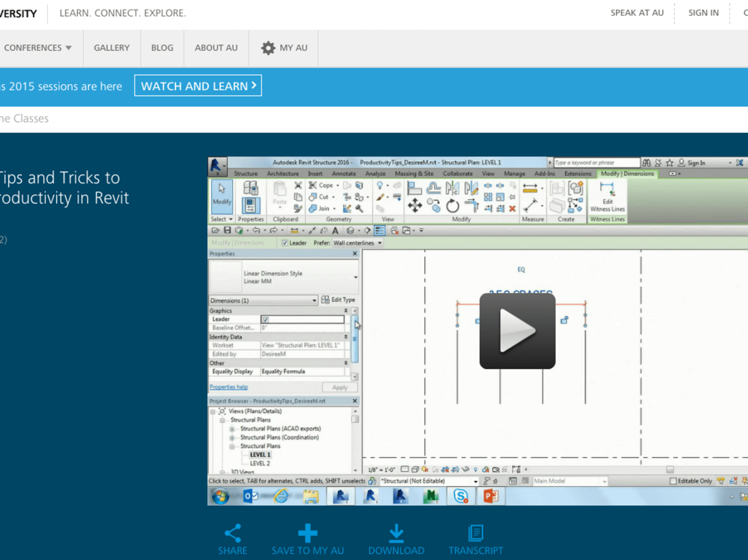
Task: Click Internet Explorer in the taskbar
Action: coord(281,496)
